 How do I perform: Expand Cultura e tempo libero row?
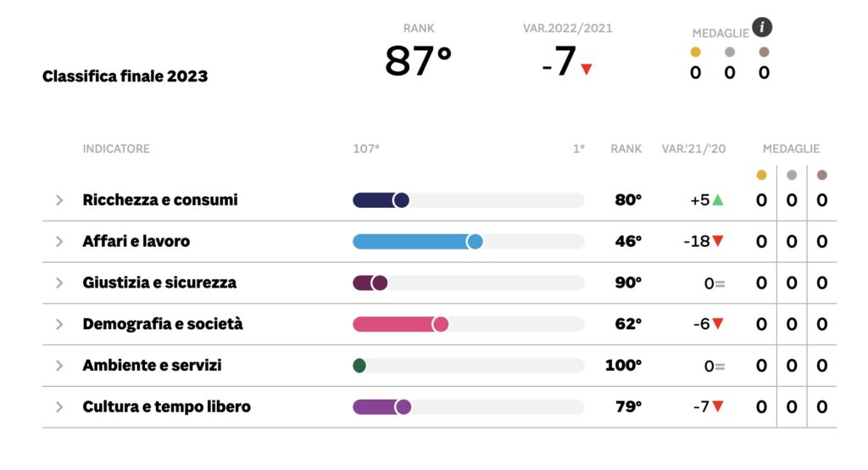click(59, 407)
